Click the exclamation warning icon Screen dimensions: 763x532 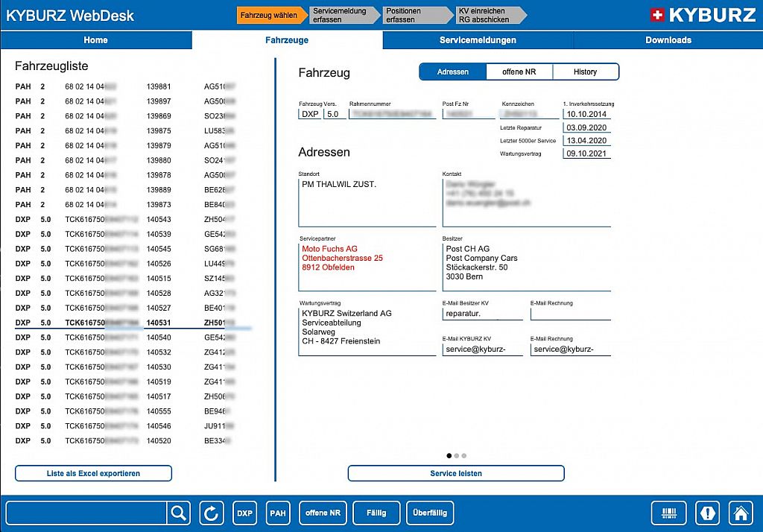pyautogui.click(x=706, y=513)
